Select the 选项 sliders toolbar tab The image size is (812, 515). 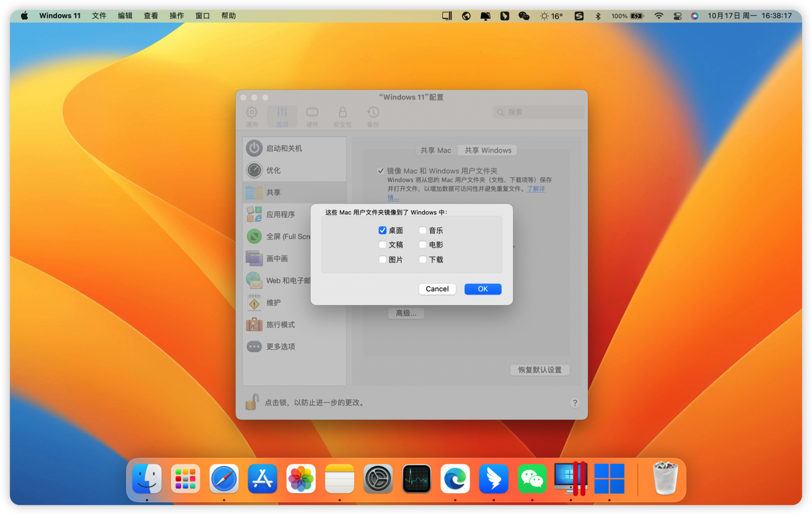pos(282,116)
